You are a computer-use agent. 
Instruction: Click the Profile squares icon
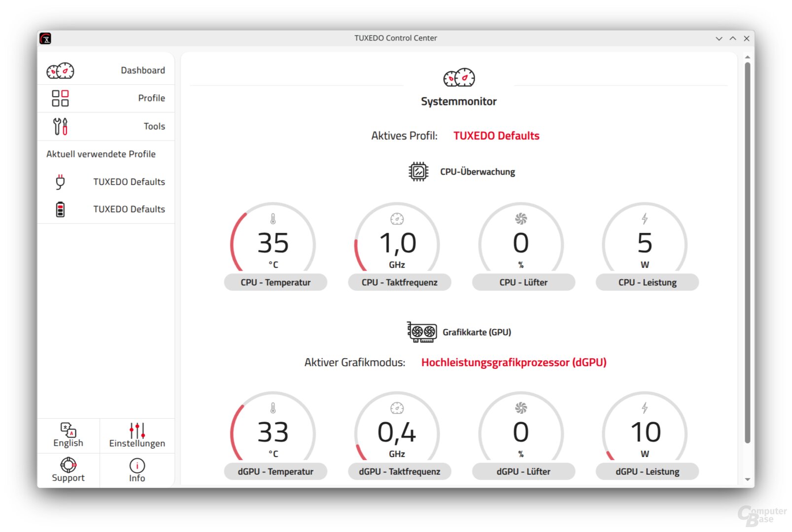click(60, 98)
